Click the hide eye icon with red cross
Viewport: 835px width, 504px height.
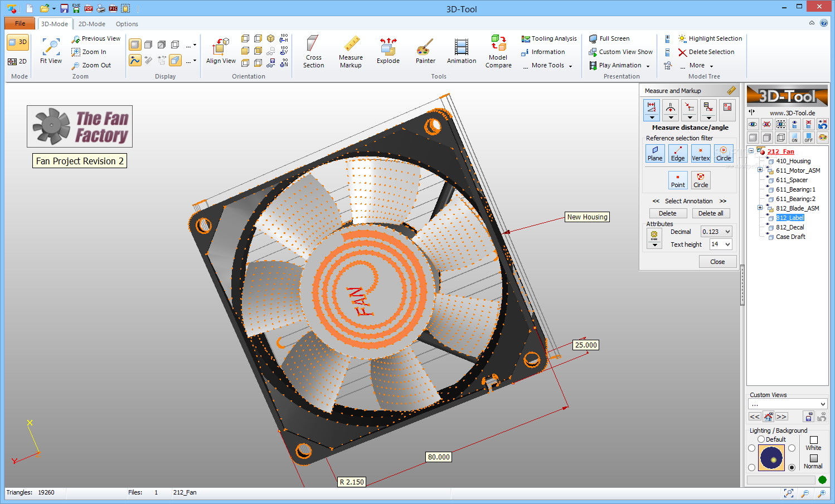pos(767,124)
